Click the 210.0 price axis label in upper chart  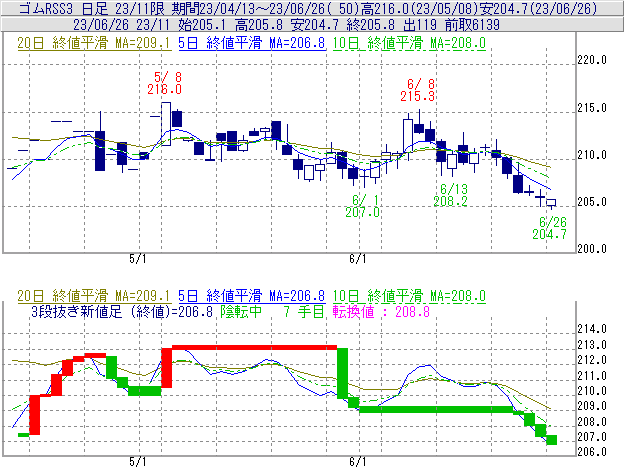pos(592,155)
